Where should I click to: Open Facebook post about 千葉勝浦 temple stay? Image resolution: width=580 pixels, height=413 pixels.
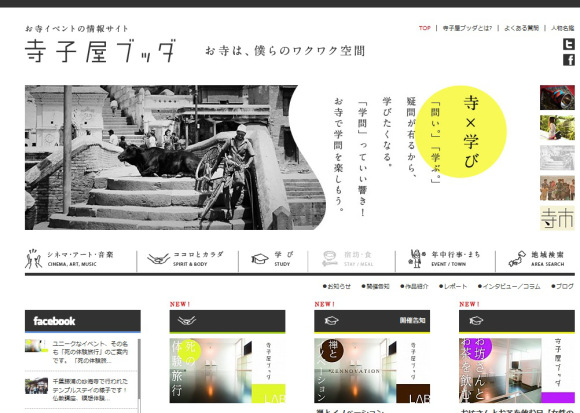(x=90, y=390)
